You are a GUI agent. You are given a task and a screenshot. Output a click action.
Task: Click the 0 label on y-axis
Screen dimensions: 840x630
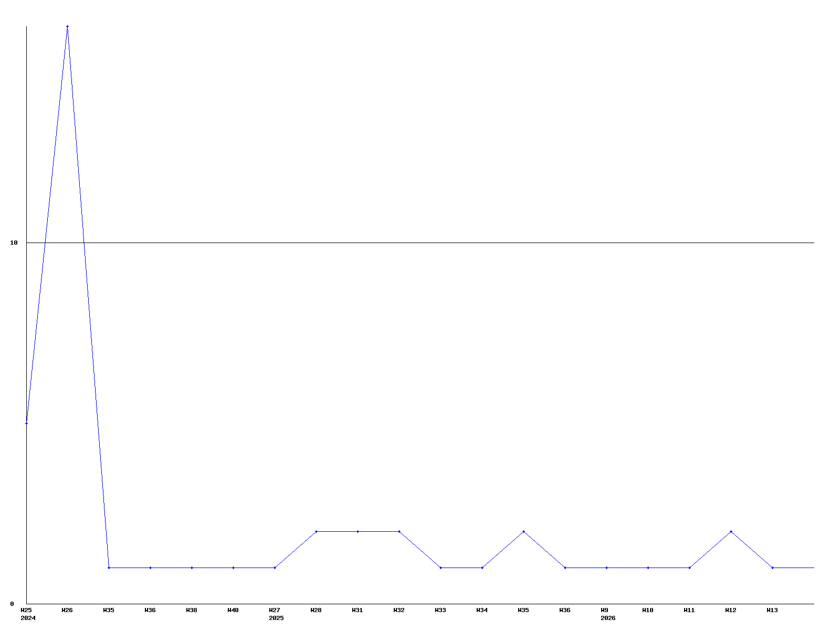(12, 604)
